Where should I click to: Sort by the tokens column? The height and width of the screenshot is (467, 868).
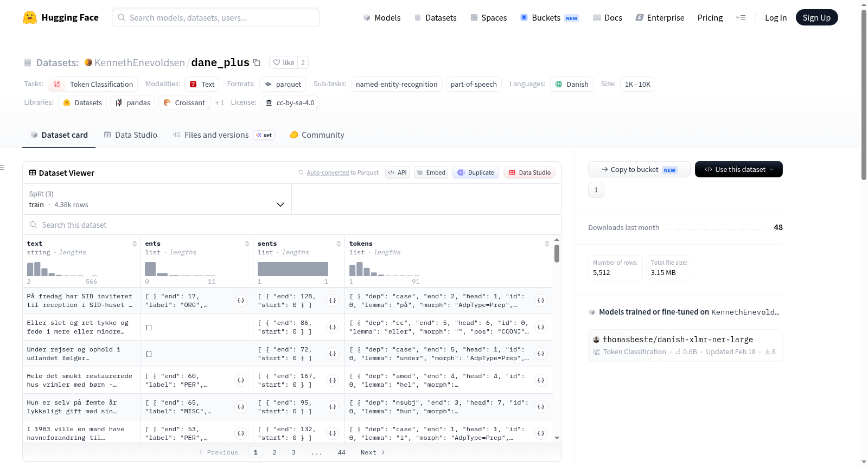[547, 244]
